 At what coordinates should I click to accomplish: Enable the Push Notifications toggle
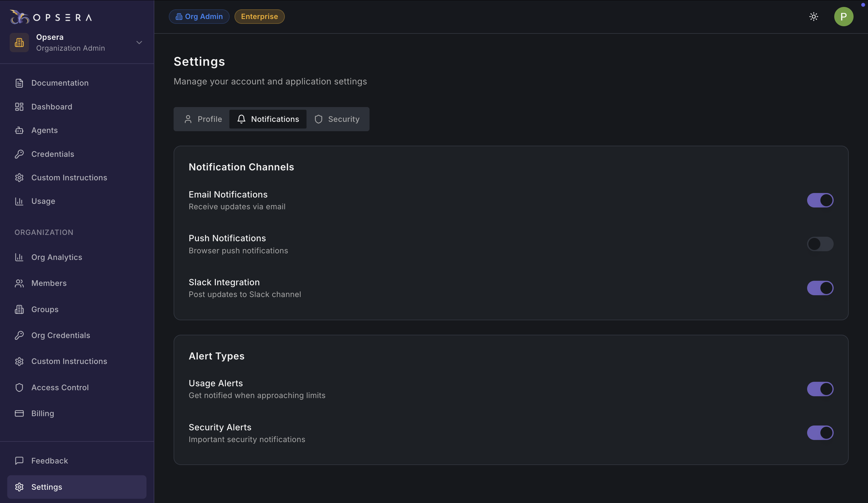coord(820,244)
